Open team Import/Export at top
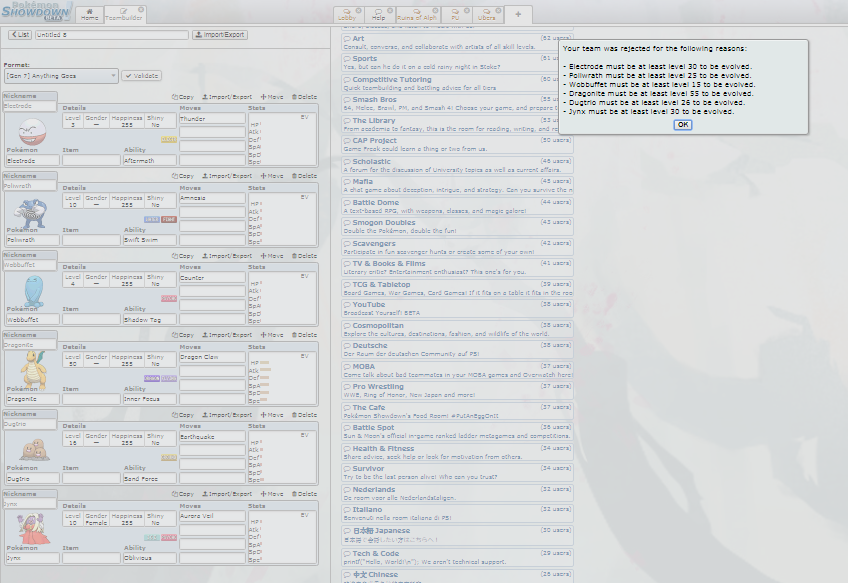The height and width of the screenshot is (583, 848). click(x=220, y=35)
